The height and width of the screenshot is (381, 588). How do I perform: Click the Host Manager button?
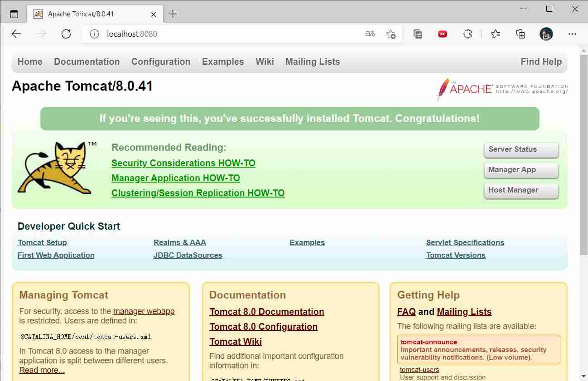(x=521, y=191)
